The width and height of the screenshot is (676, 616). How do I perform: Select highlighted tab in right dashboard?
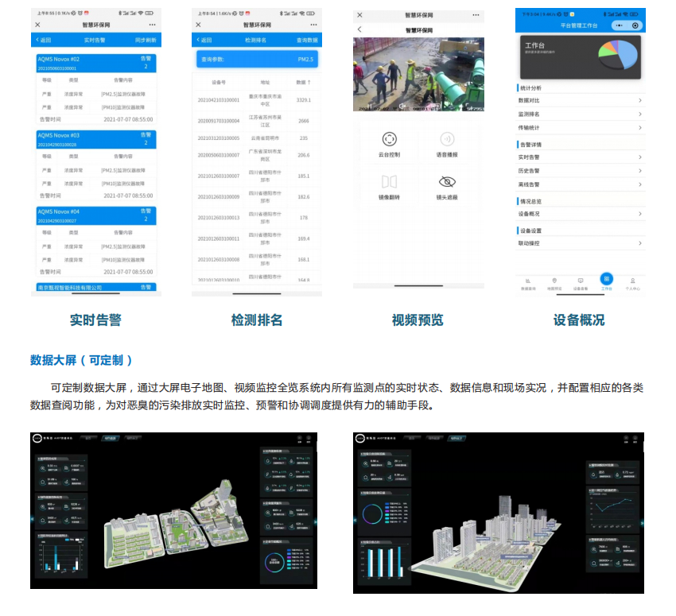point(456,439)
